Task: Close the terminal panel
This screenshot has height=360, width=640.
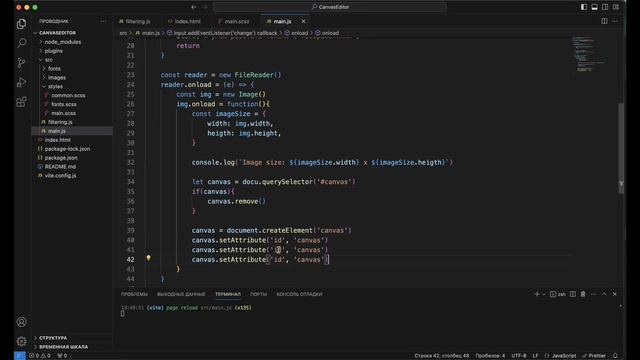Action: tap(615, 294)
